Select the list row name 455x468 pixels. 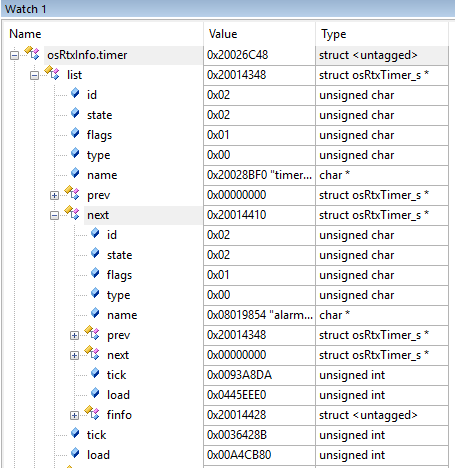point(74,75)
